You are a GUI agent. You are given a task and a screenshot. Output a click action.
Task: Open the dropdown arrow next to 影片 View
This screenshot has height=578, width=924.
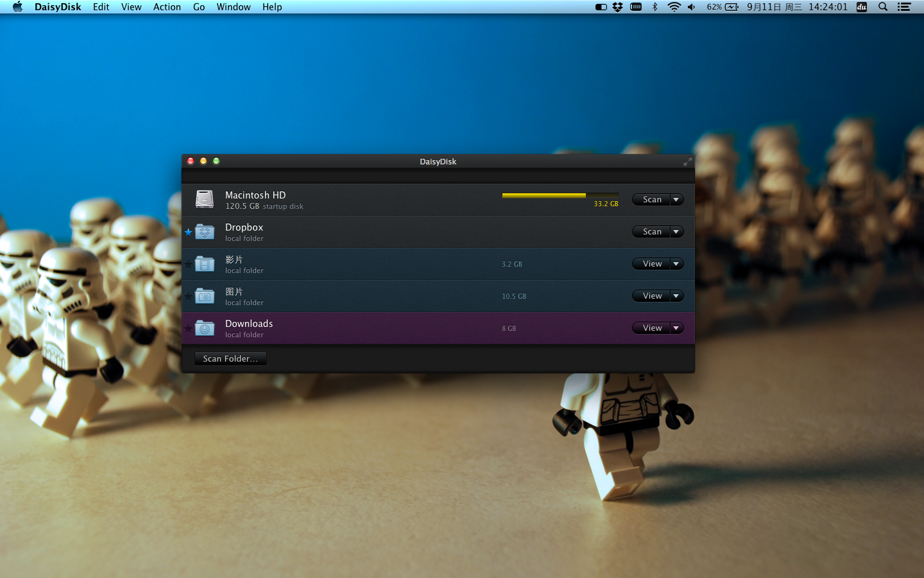pos(676,264)
